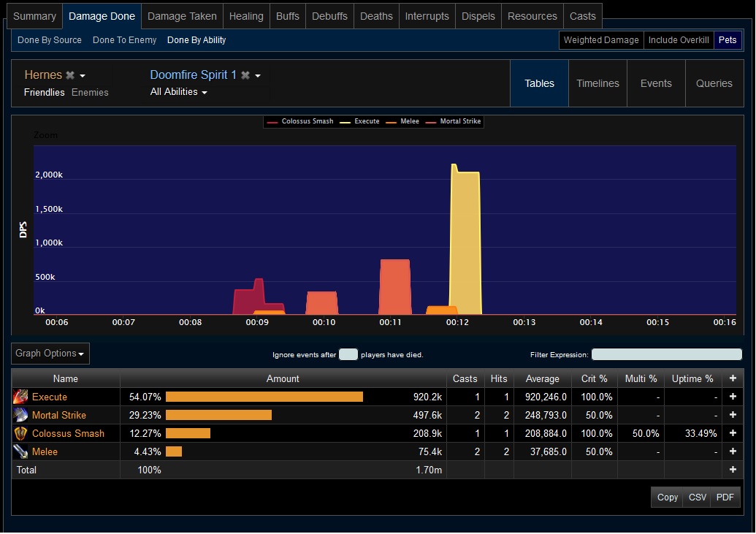Toggle Melee series in chart legend

point(402,121)
